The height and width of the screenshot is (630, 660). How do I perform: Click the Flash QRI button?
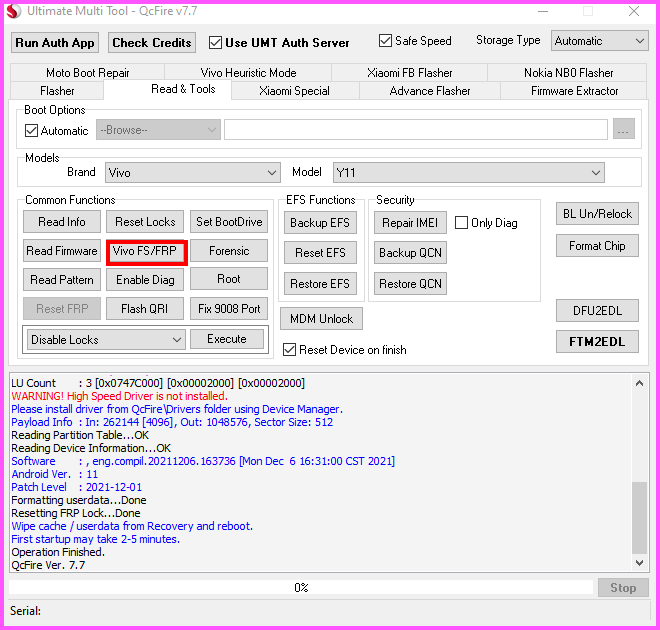[x=145, y=309]
